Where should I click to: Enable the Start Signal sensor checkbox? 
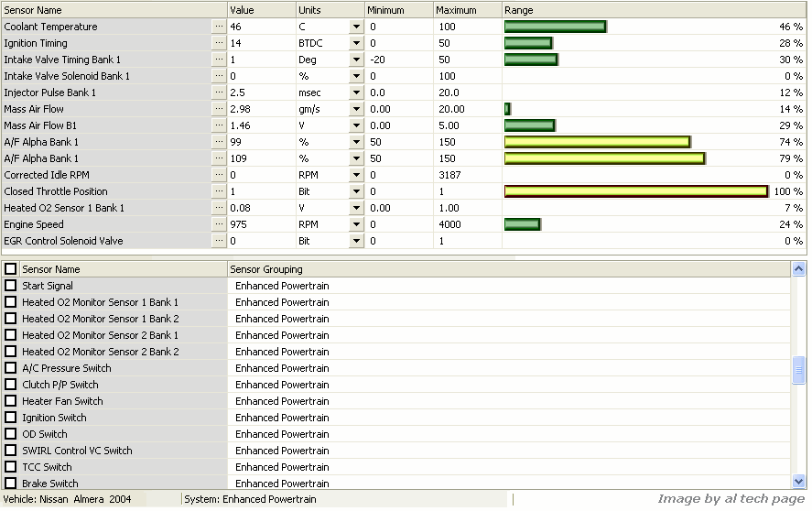click(x=11, y=286)
